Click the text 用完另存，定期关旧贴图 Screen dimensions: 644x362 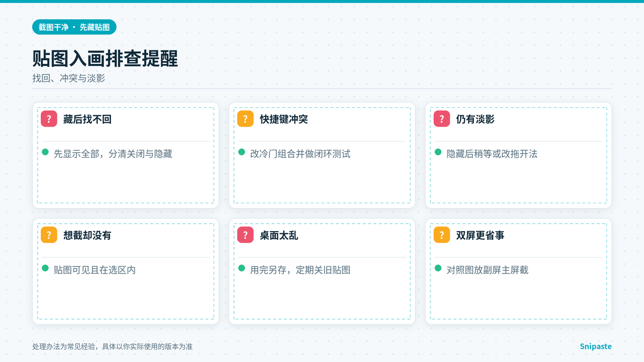(301, 270)
